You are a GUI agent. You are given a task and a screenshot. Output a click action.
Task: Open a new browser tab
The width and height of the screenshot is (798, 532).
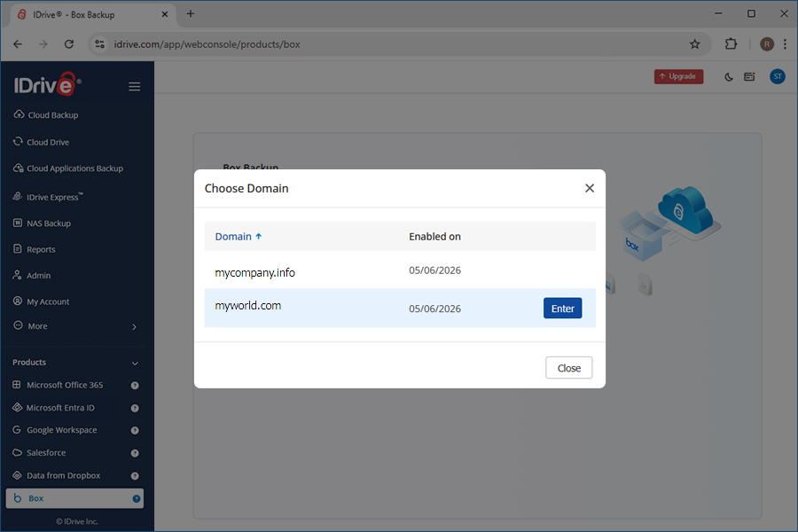click(x=191, y=14)
